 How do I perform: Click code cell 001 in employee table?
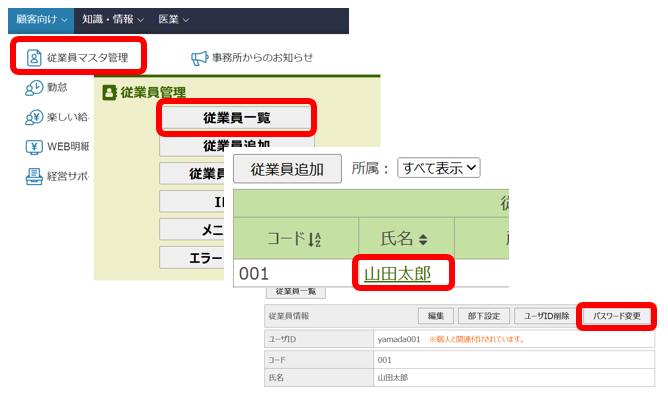tap(254, 273)
